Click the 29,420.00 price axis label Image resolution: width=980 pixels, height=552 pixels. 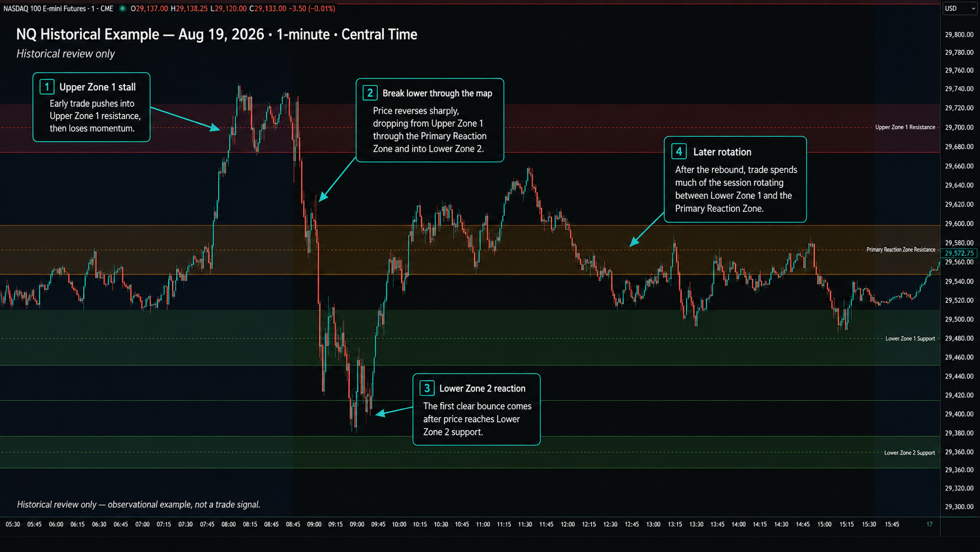pos(959,395)
